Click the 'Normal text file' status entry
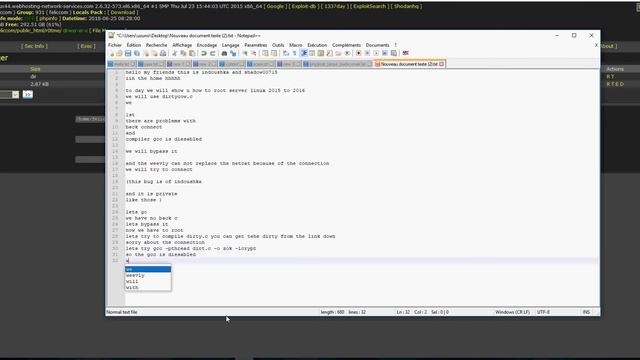 122,312
